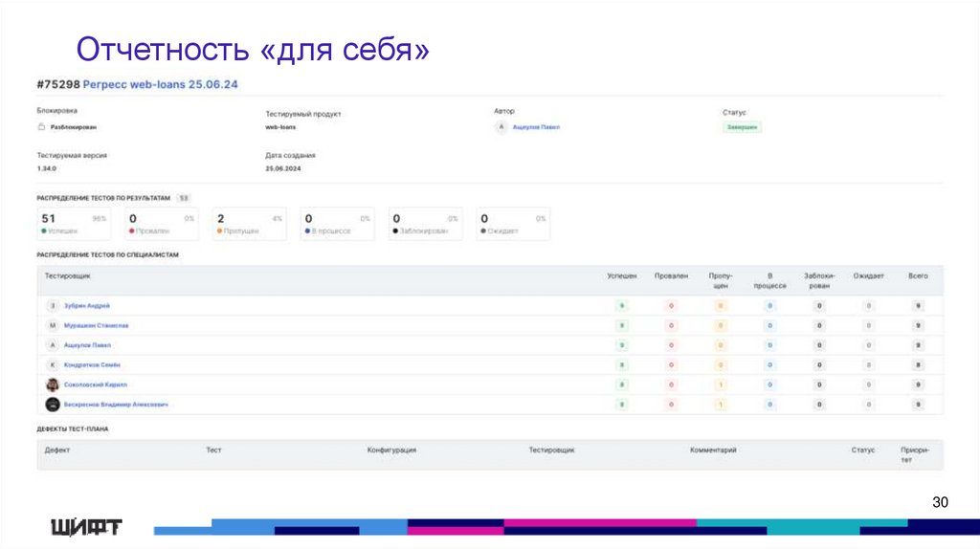Click the Всего total in Зубрин's row
980x549 pixels.
(x=918, y=305)
